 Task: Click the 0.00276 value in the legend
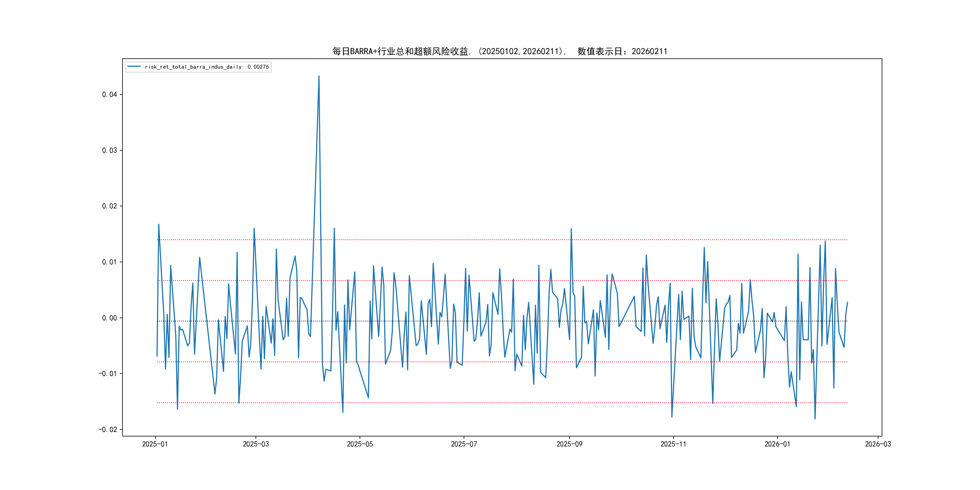pos(258,67)
